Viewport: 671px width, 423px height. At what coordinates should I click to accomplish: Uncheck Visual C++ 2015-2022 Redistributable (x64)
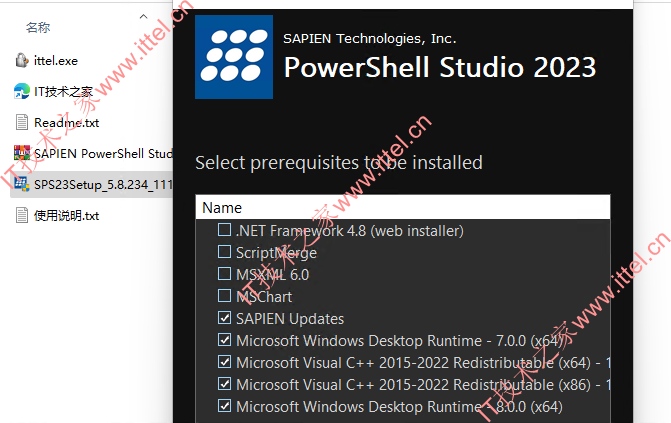(224, 362)
